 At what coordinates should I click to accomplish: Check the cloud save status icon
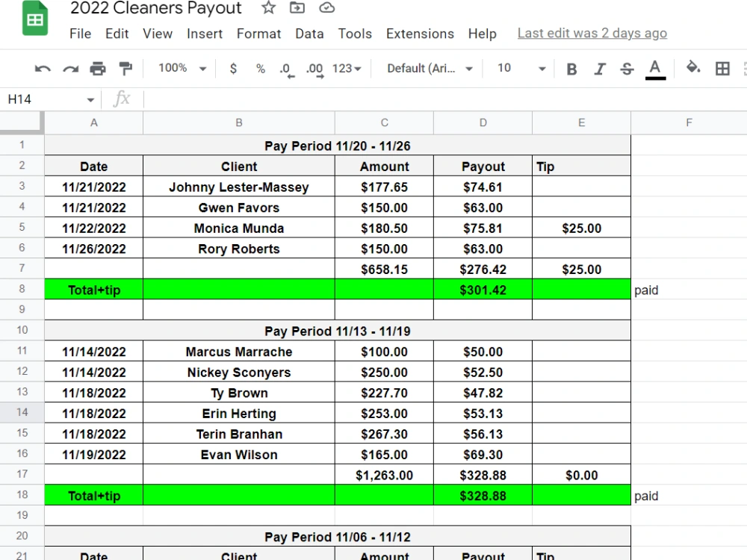point(327,7)
